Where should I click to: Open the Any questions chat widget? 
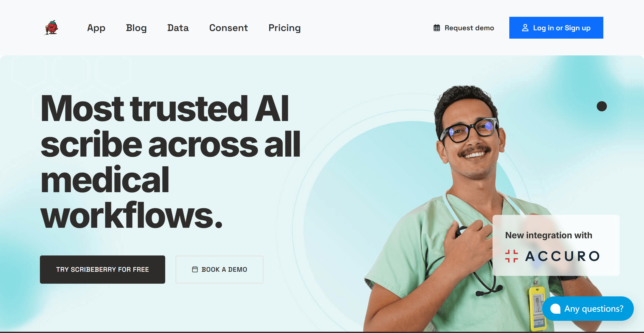pyautogui.click(x=588, y=309)
